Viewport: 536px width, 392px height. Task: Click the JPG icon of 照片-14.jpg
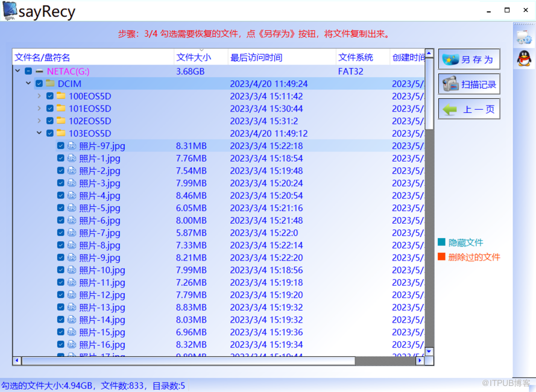pyautogui.click(x=72, y=320)
